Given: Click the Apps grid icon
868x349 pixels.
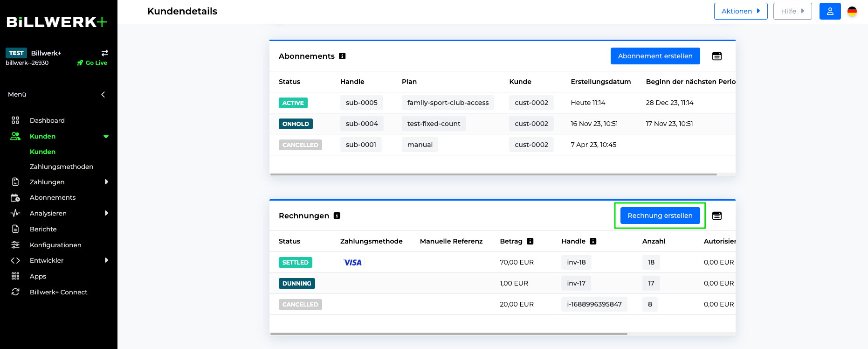Looking at the screenshot, I should [15, 276].
